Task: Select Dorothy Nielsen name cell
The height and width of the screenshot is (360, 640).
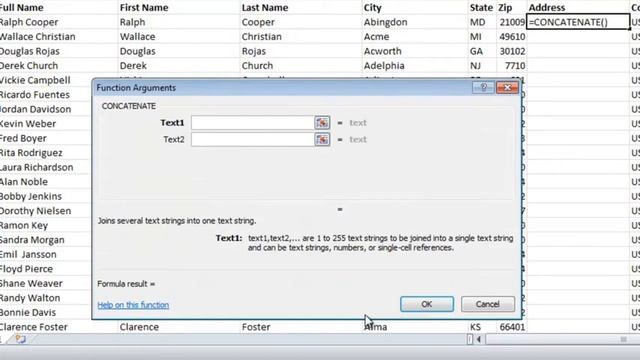Action: pos(46,211)
